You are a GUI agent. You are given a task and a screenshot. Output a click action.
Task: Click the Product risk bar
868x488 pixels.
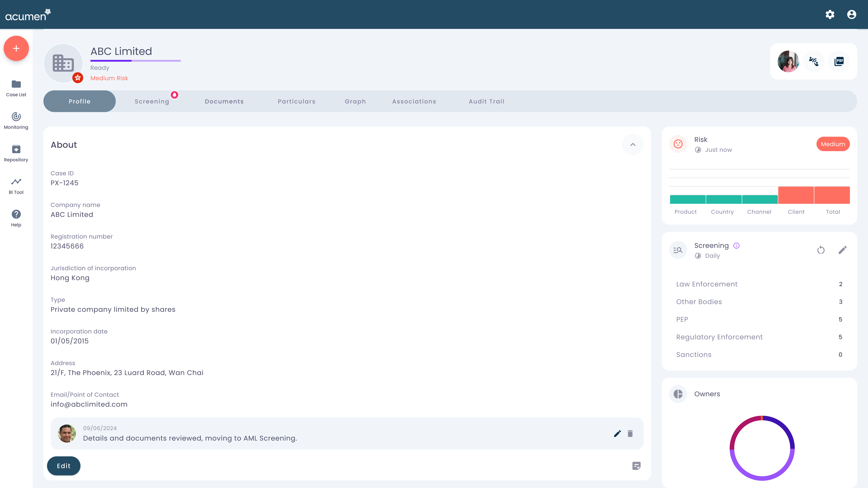point(688,199)
